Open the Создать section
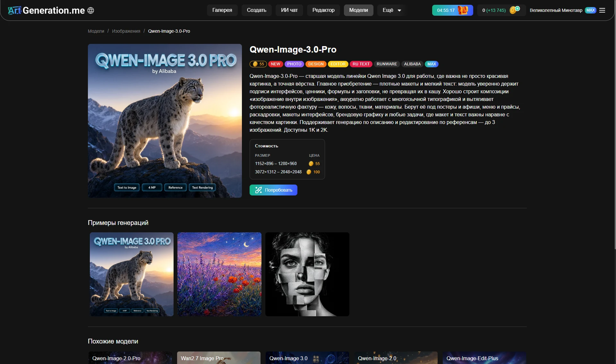Screen dimensions: 616x364 [257, 10]
